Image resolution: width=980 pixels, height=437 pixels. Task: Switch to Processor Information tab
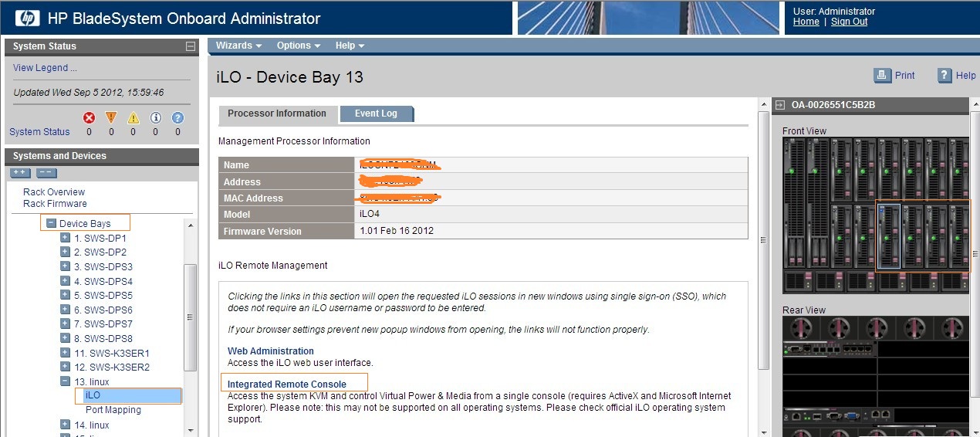[x=277, y=113]
